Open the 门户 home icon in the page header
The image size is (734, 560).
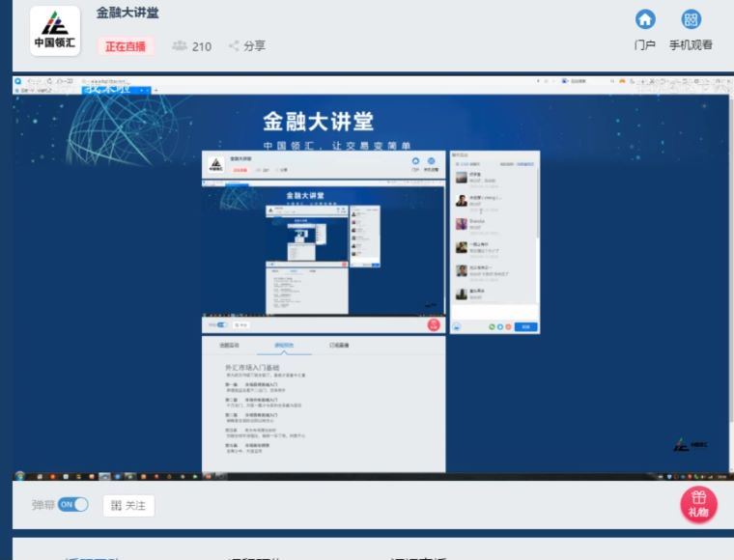(645, 19)
